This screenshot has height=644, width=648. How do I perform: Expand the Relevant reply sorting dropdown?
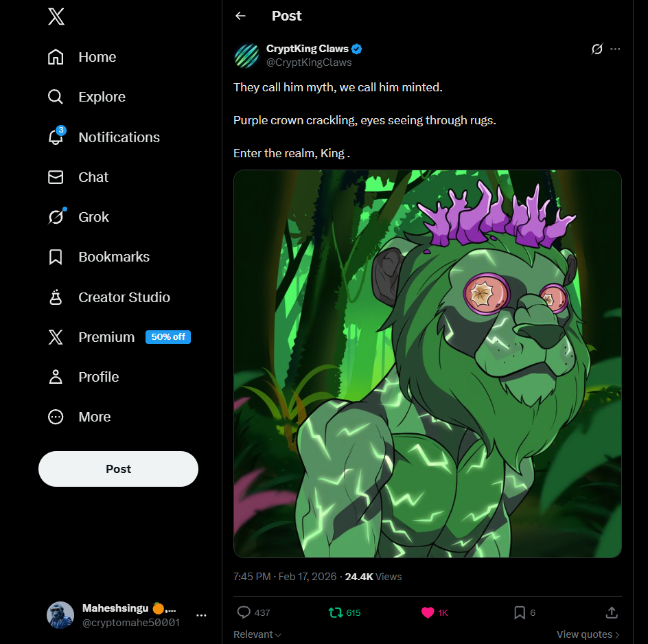(257, 634)
